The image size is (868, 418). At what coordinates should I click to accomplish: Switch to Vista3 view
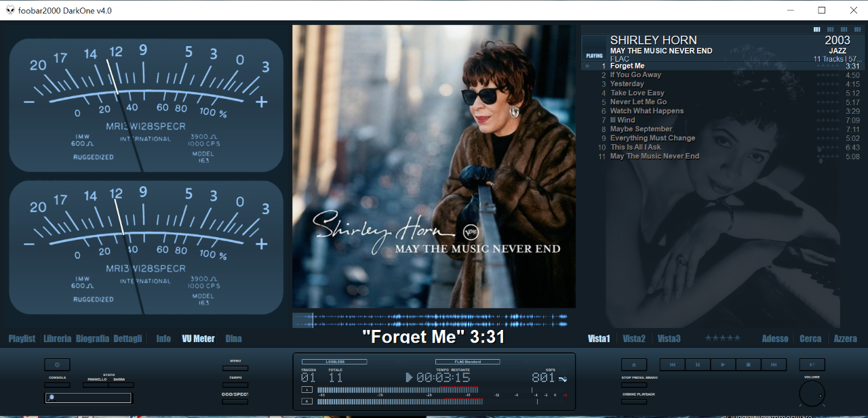click(669, 339)
